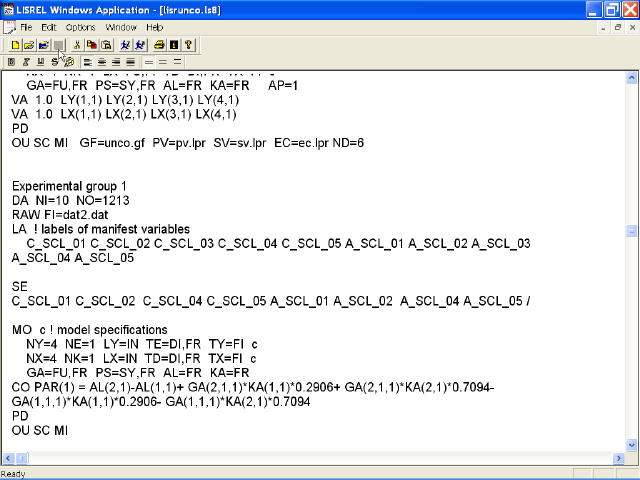Viewport: 640px width, 480px height.
Task: Click the Copy icon in toolbar
Action: [91, 45]
